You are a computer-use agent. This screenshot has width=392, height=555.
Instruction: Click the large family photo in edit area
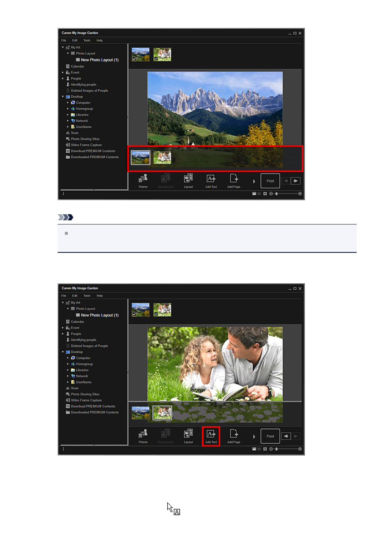tap(215, 364)
